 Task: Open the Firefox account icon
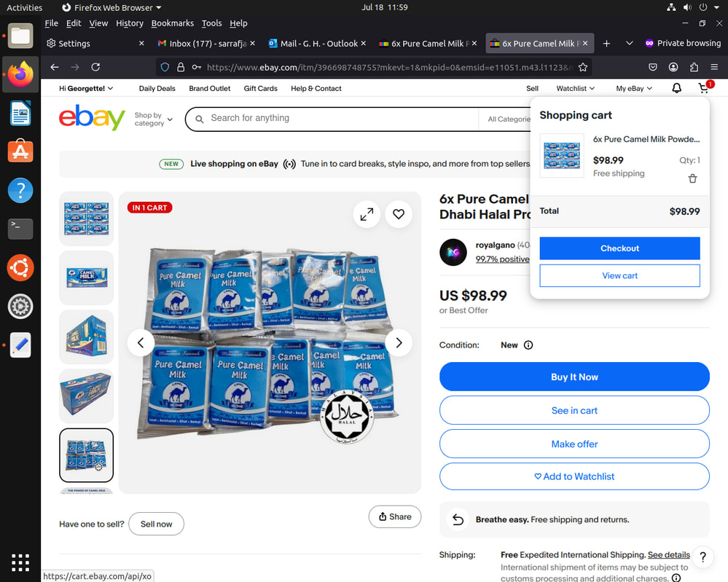tap(673, 67)
